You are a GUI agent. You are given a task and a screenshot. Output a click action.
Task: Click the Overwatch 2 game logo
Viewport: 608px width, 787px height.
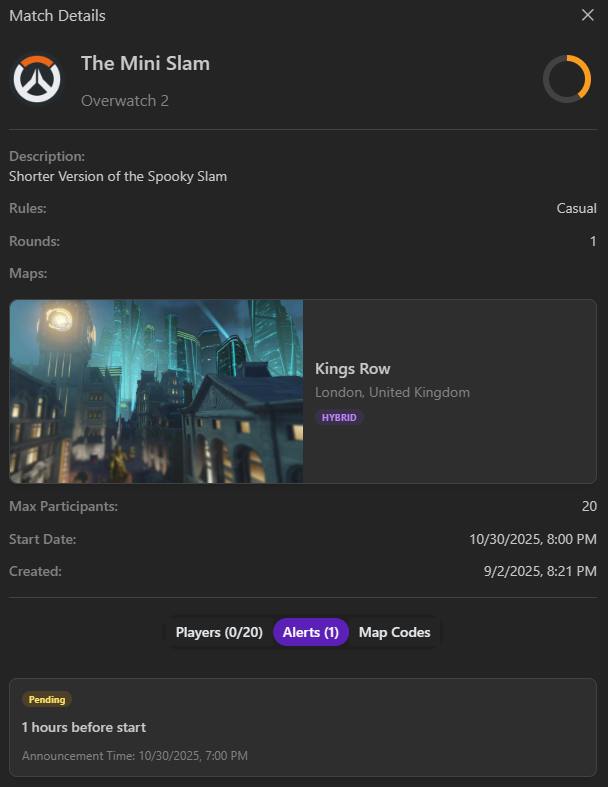(37, 79)
